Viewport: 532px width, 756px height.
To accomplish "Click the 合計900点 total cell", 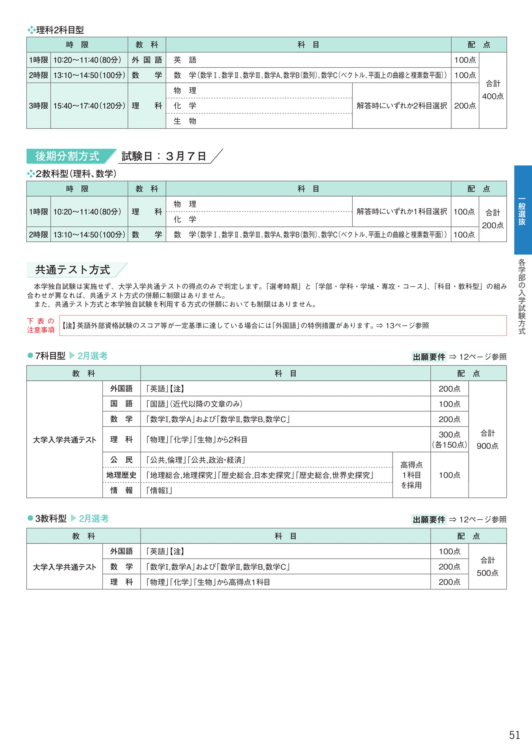I will (x=488, y=439).
